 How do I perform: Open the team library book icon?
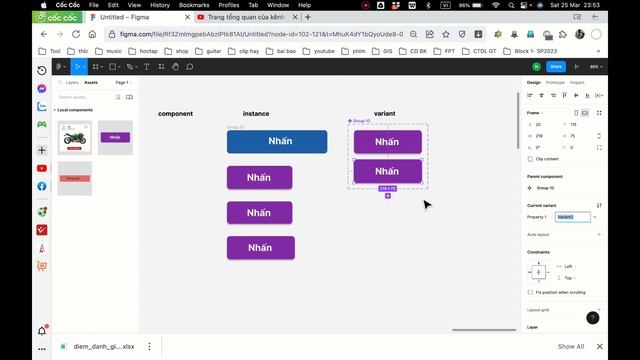pyautogui.click(x=129, y=97)
